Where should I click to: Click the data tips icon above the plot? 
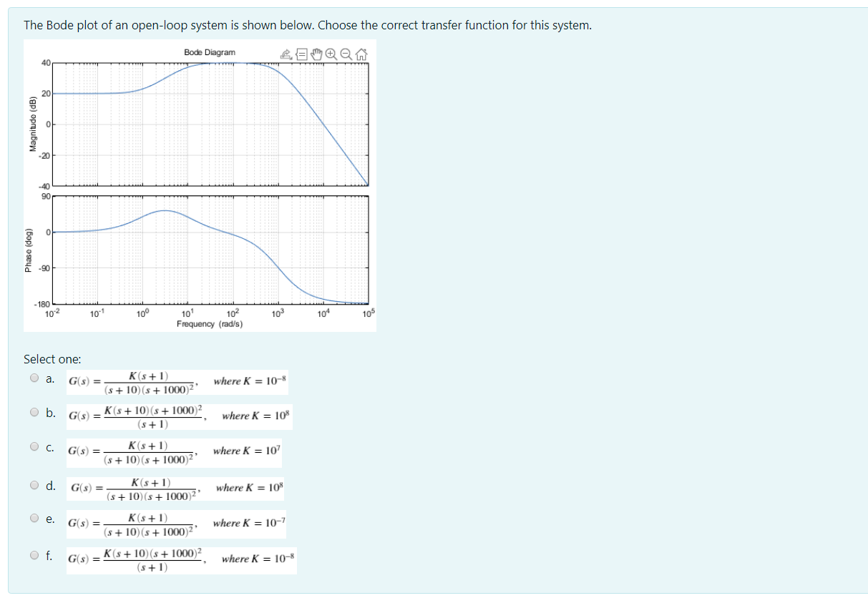tap(301, 53)
